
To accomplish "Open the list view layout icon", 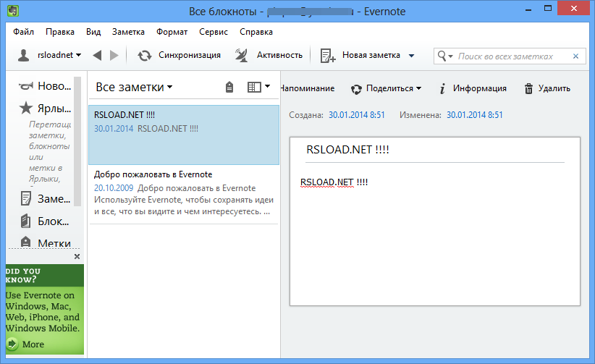I will [x=254, y=87].
